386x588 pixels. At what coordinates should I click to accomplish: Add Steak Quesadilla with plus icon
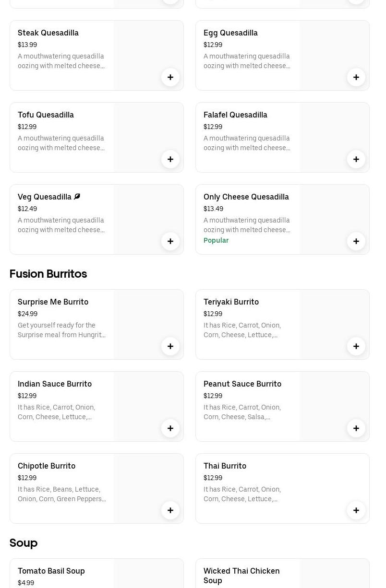point(170,77)
